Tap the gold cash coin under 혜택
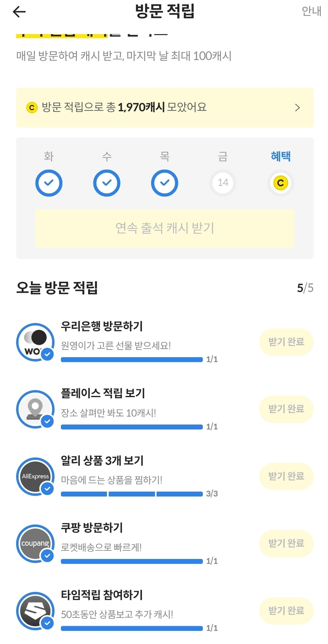 [x=281, y=183]
